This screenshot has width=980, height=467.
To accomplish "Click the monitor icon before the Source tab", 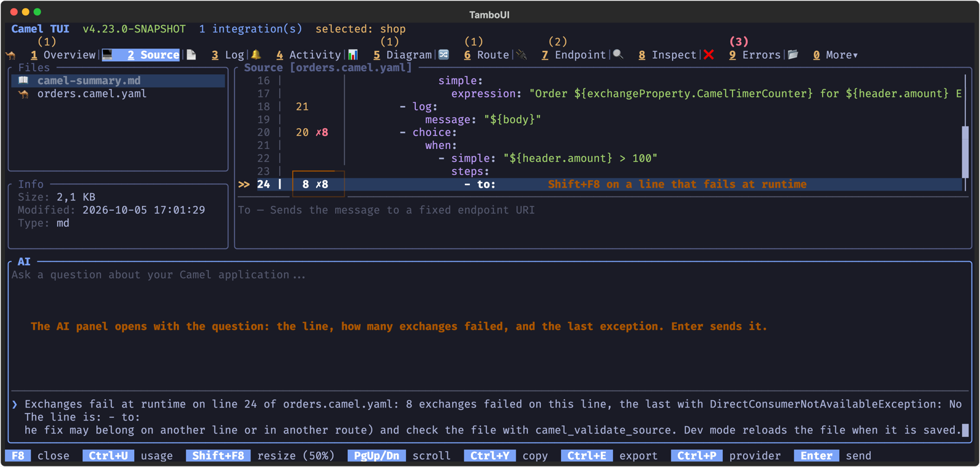I will [107, 55].
